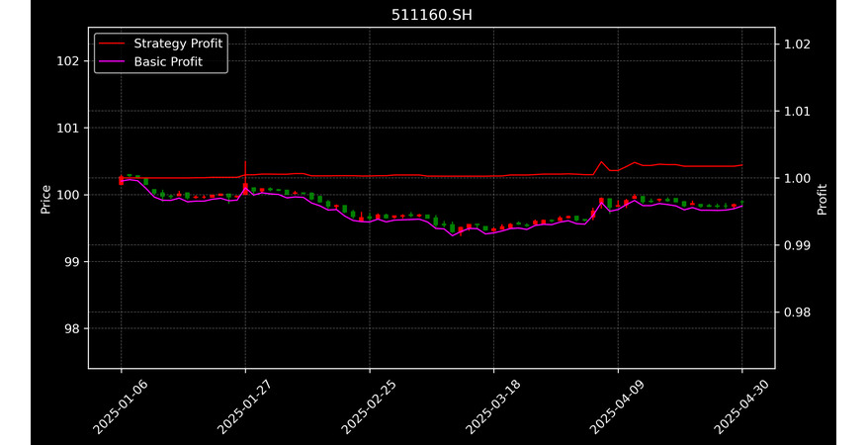868x445 pixels.
Task: Click the Profit axis label on the right
Action: [823, 200]
